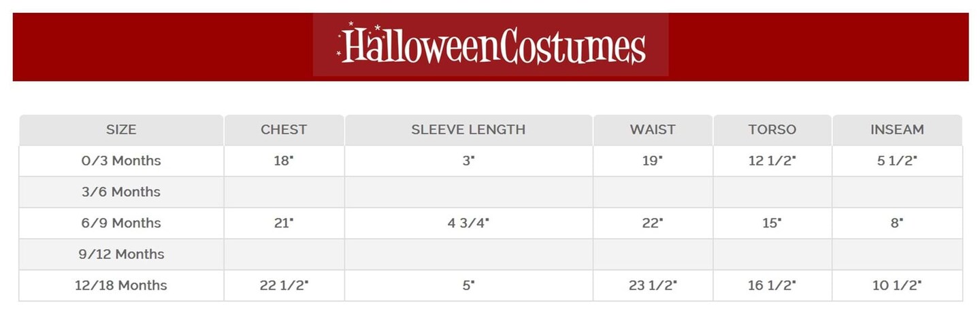Click the 18" chest value
Screen dimensions: 980x320
tap(284, 161)
